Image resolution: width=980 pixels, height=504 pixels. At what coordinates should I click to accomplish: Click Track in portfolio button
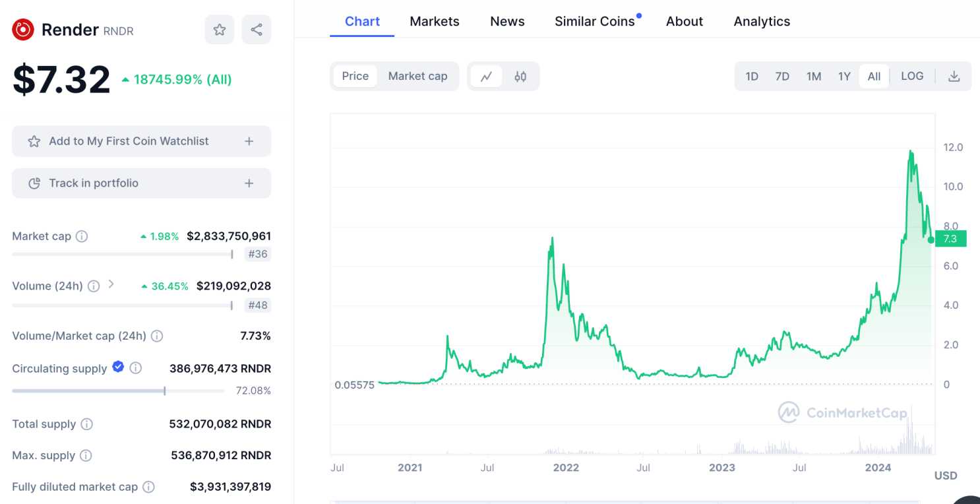[x=141, y=183]
